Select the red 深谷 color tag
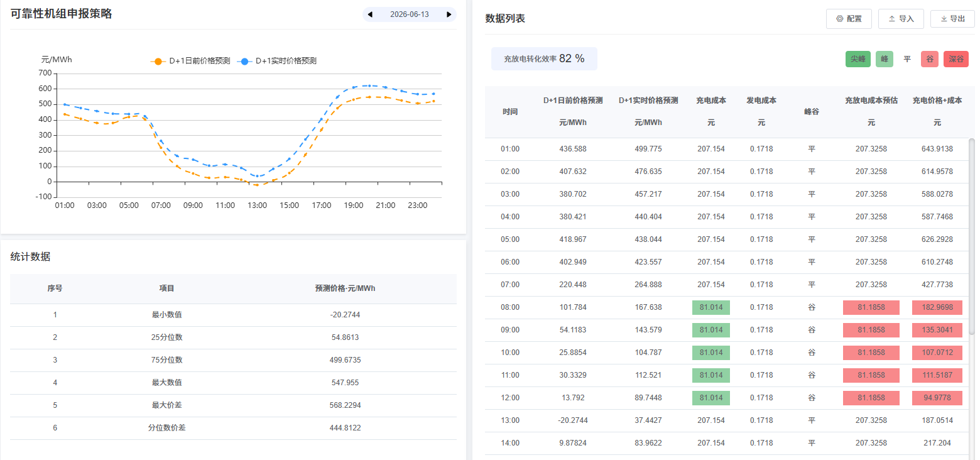Viewport: 980px width, 460px height. click(956, 59)
